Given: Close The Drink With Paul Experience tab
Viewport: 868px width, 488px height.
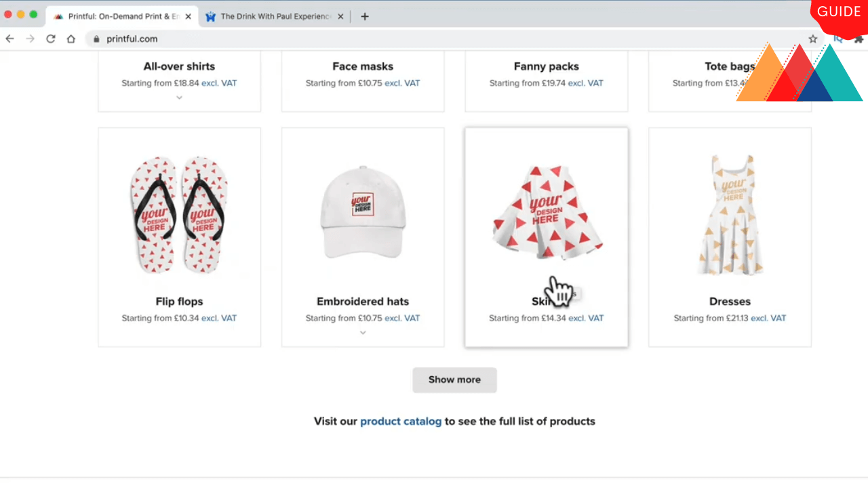Looking at the screenshot, I should [340, 16].
